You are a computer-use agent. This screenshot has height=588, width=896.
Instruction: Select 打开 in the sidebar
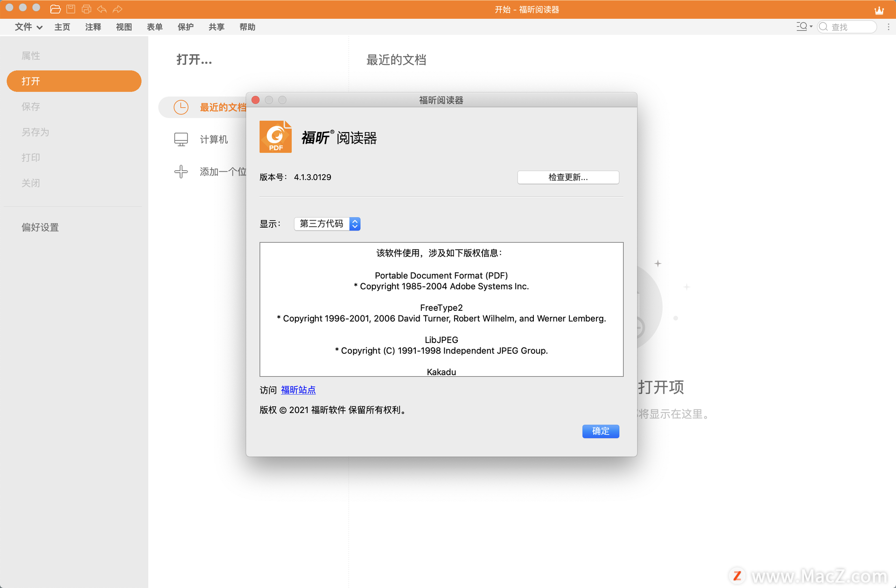point(74,81)
